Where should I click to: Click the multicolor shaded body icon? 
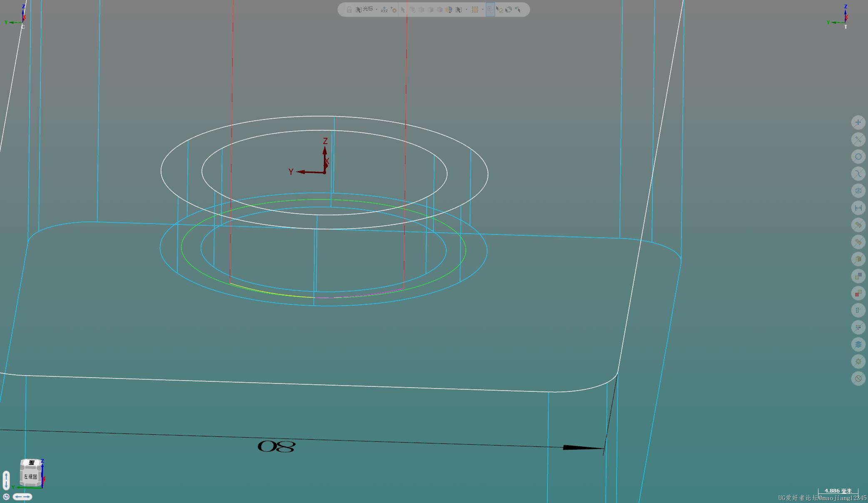pyautogui.click(x=449, y=10)
